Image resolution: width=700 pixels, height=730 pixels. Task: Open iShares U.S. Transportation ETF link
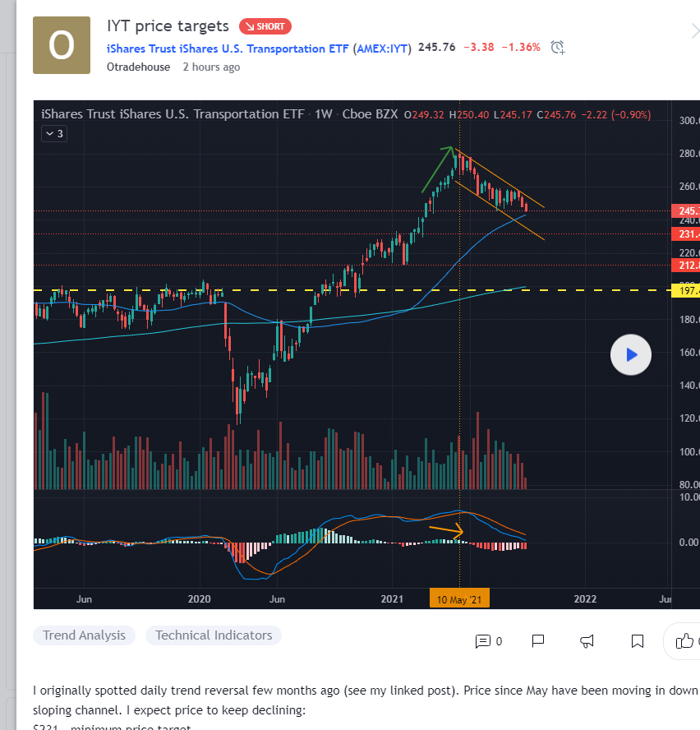click(x=228, y=48)
